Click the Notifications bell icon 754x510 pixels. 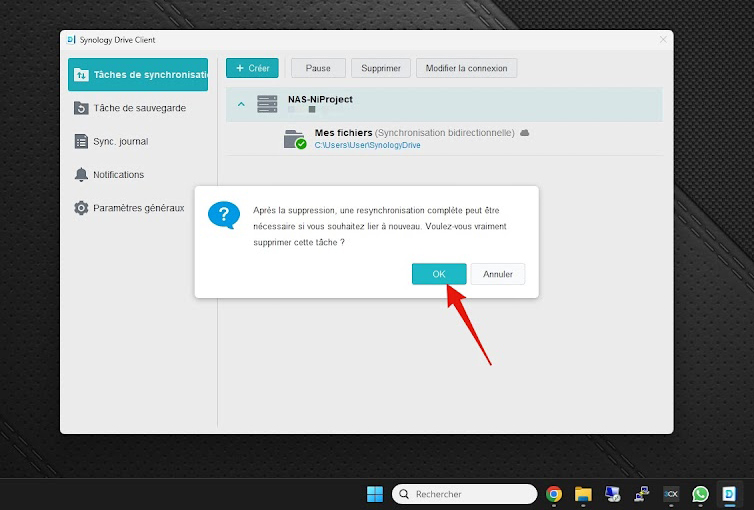point(82,175)
